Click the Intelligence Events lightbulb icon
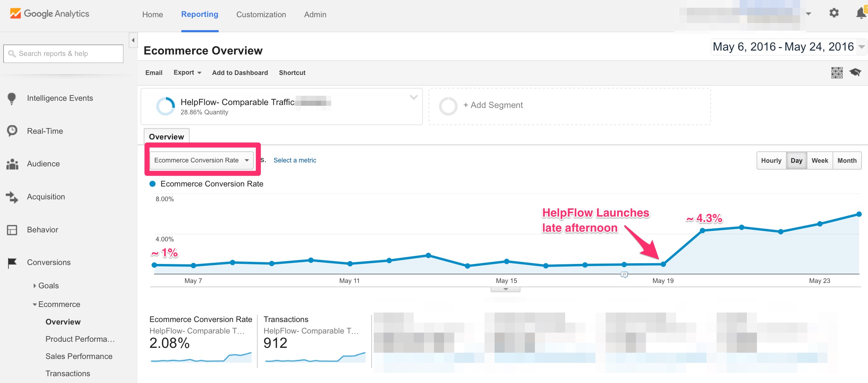868x383 pixels. tap(12, 98)
